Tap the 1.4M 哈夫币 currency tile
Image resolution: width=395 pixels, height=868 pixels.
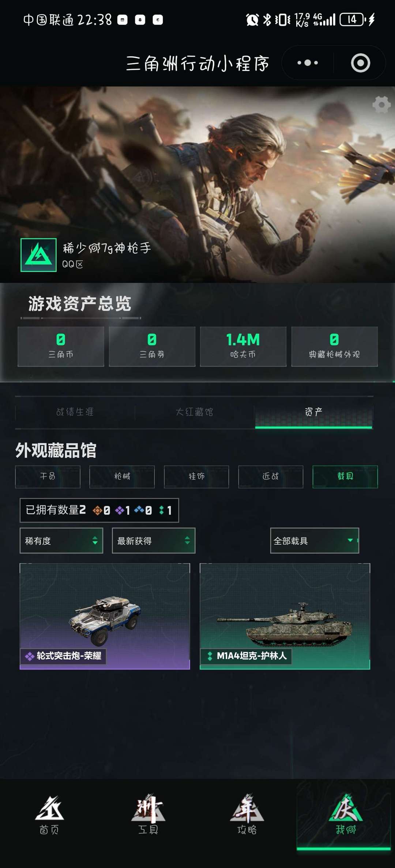[x=243, y=346]
